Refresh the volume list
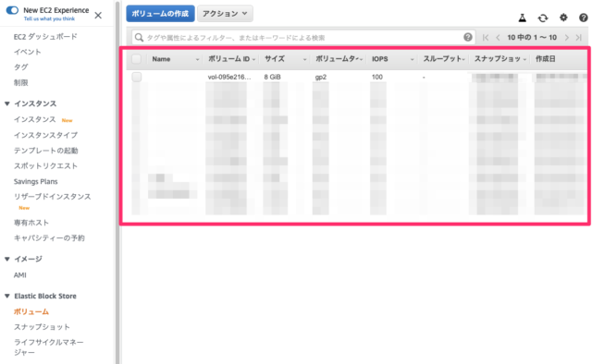592x364 pixels. point(543,18)
